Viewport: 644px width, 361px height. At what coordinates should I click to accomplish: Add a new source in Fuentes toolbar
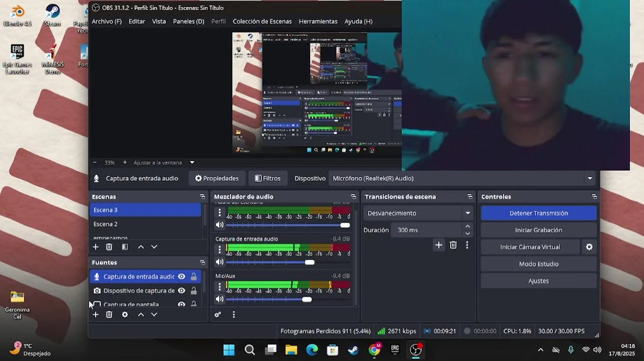point(95,314)
